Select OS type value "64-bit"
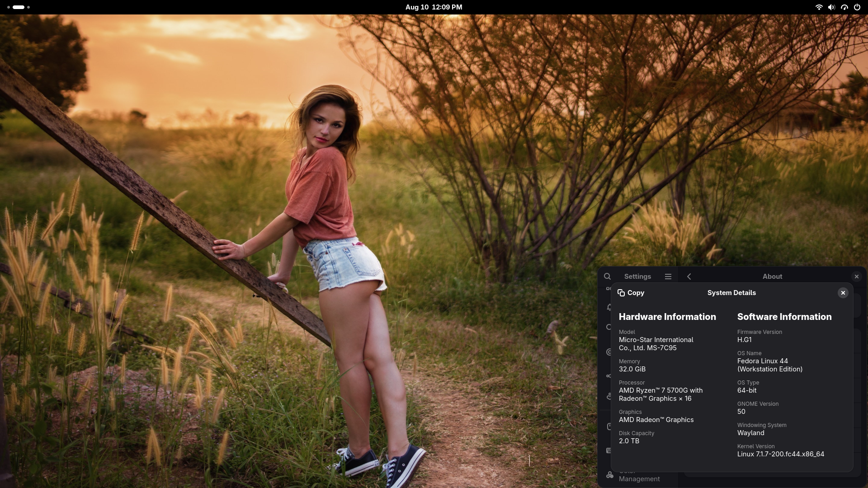 click(x=747, y=390)
